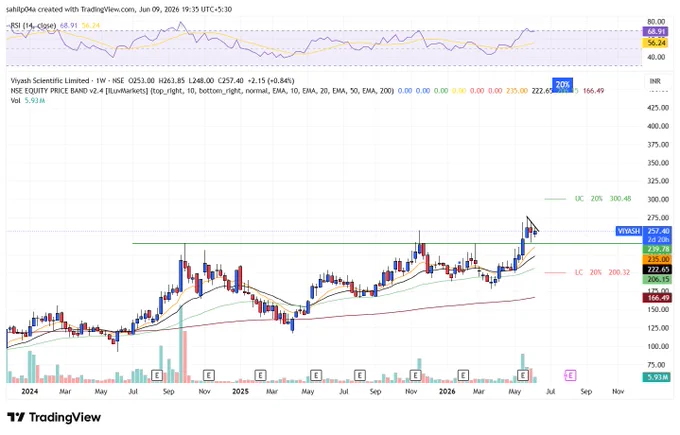680x435 pixels.
Task: Click the NSE EQUITY PRICE BAND indicator legend
Action: tap(202, 91)
